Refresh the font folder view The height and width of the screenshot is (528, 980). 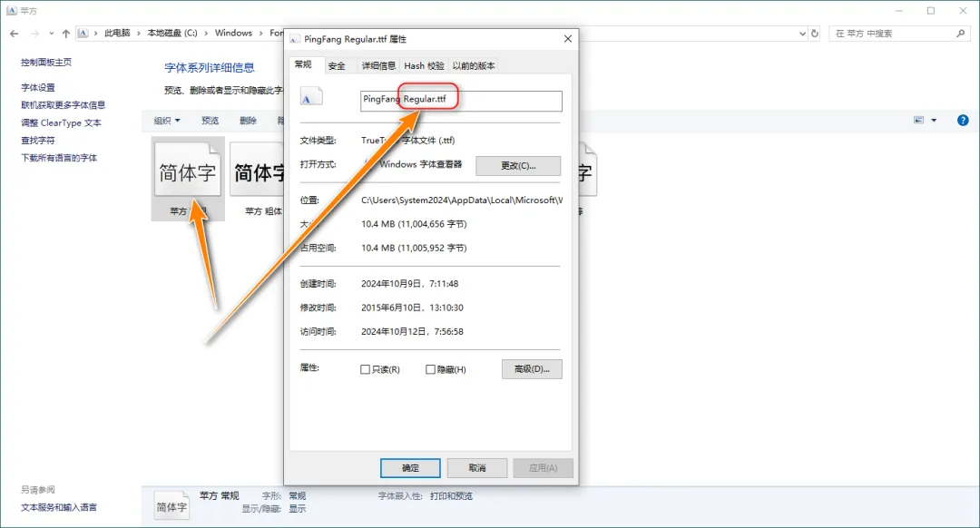coord(814,34)
